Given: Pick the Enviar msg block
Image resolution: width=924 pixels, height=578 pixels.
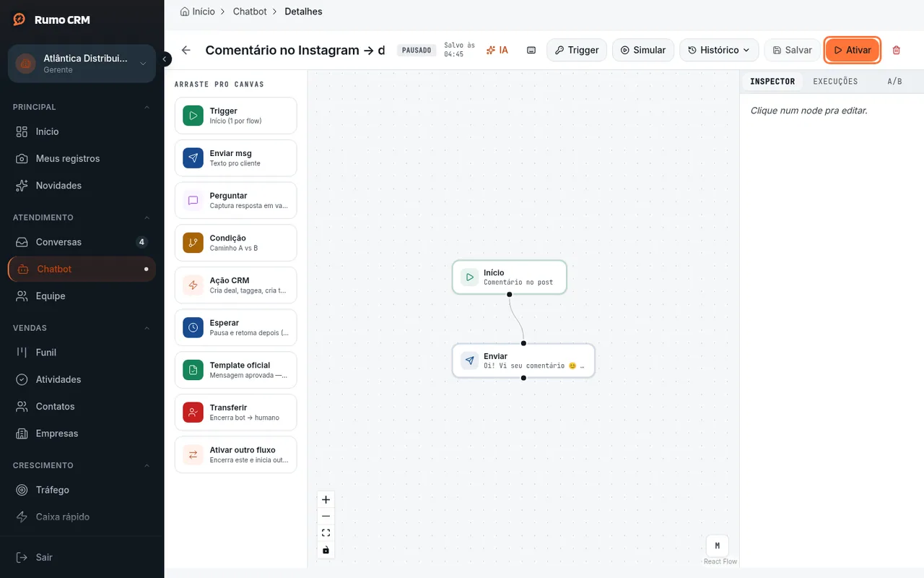Looking at the screenshot, I should pyautogui.click(x=235, y=158).
